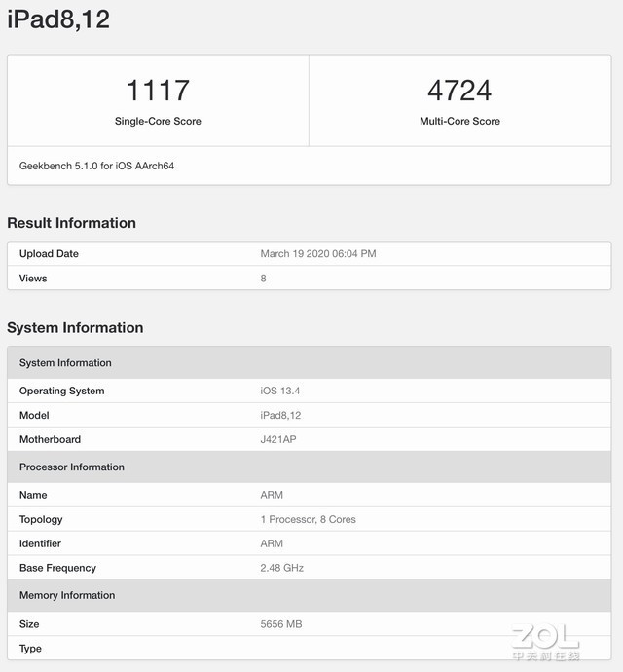Image resolution: width=623 pixels, height=672 pixels.
Task: Click the Model row label
Action: (x=34, y=415)
